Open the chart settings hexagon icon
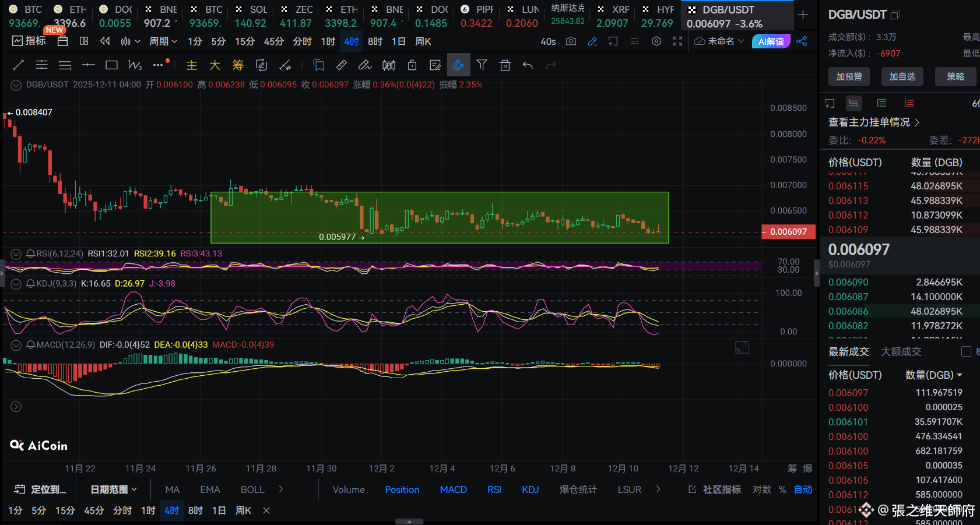The image size is (980, 525). [656, 41]
